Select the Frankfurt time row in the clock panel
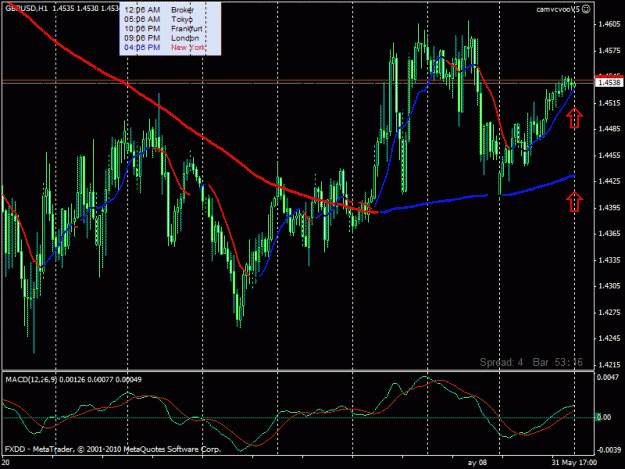Image resolution: width=625 pixels, height=469 pixels. pos(163,29)
